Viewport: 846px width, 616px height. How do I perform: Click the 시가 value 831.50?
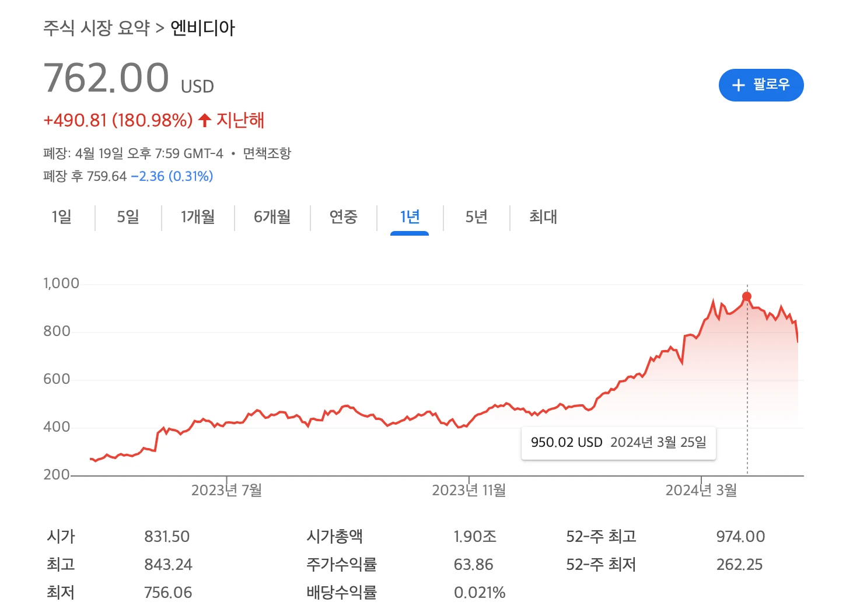coord(167,537)
